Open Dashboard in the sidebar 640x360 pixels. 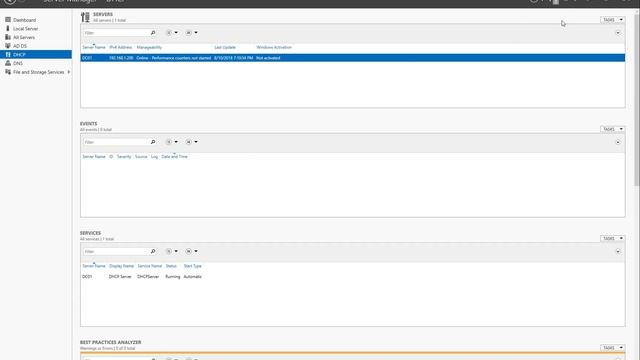24,20
